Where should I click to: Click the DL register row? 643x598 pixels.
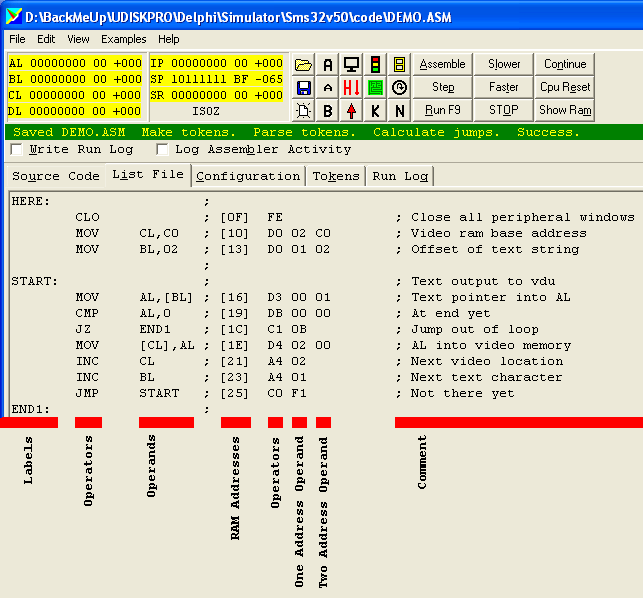pos(75,111)
